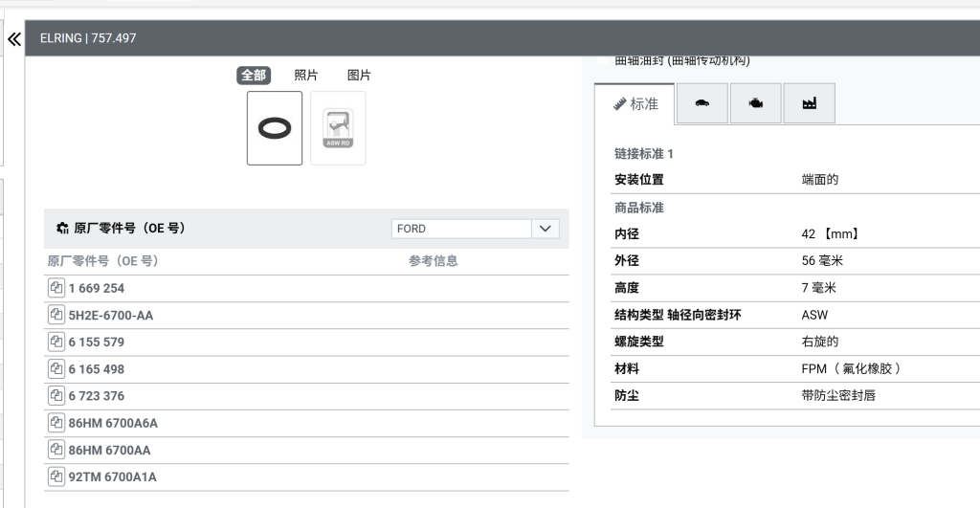Filter images by 图片 drawings
This screenshot has height=508, width=980.
coord(359,76)
